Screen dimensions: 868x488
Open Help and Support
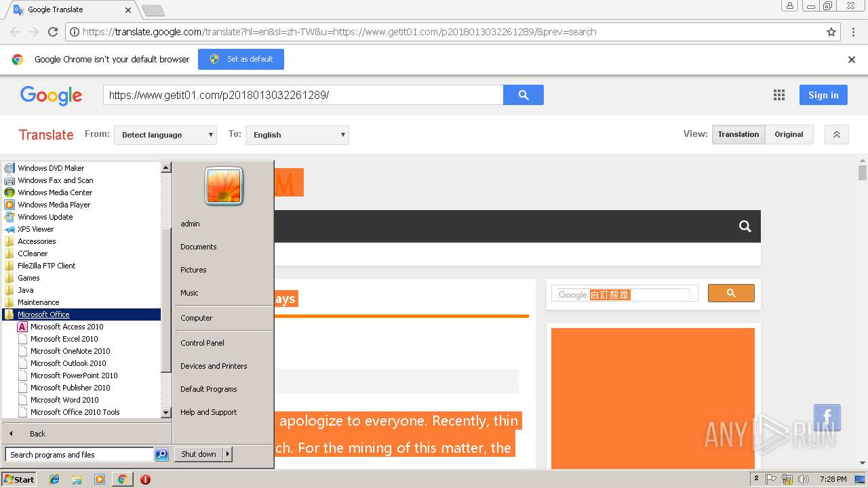point(224,412)
